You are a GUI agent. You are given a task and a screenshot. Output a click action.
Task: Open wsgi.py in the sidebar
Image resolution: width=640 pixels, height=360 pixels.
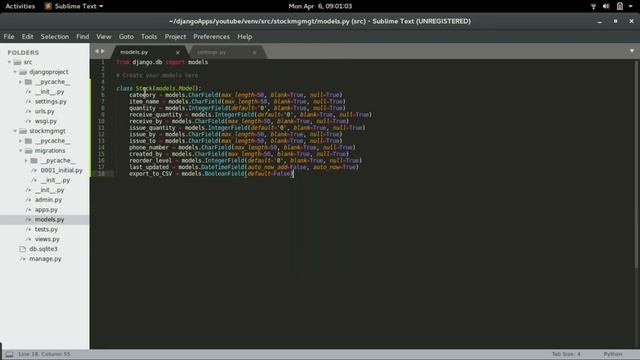click(x=45, y=121)
